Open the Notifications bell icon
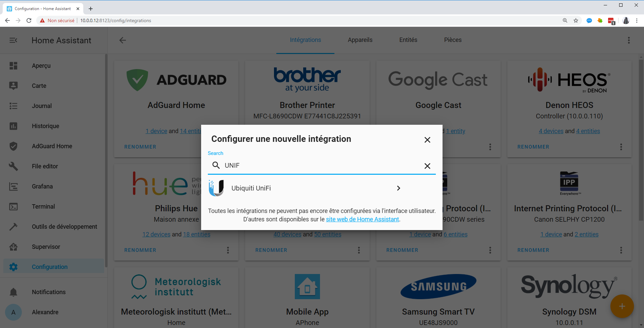The image size is (644, 328). (13, 292)
